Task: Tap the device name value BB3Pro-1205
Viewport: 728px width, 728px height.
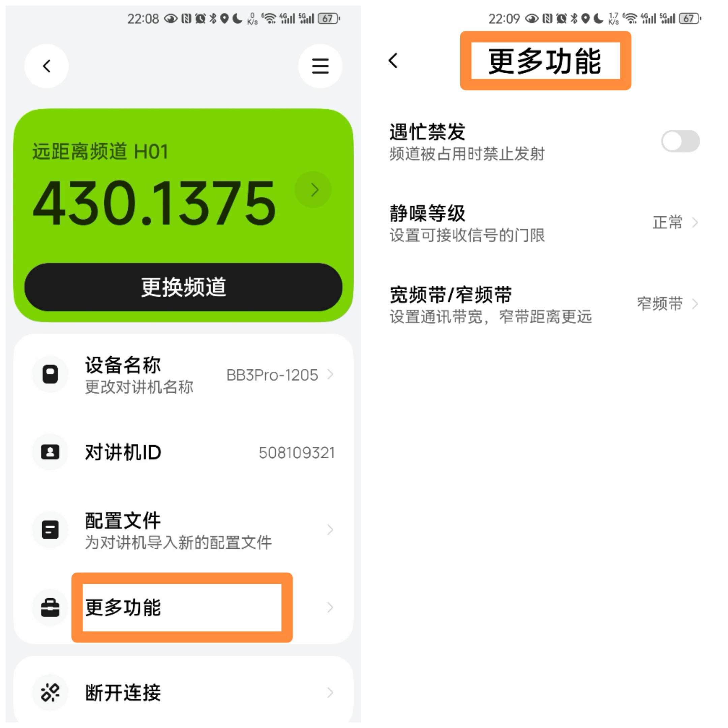Action: 272,375
